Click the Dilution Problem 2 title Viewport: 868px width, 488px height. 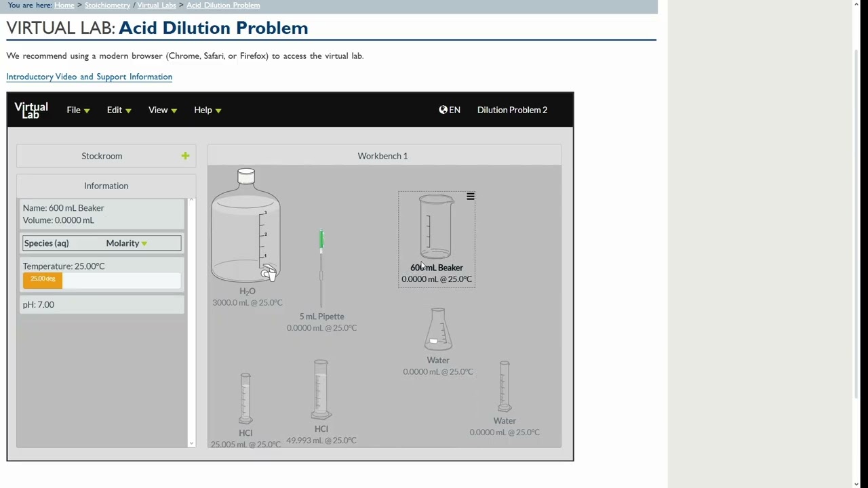pos(512,110)
